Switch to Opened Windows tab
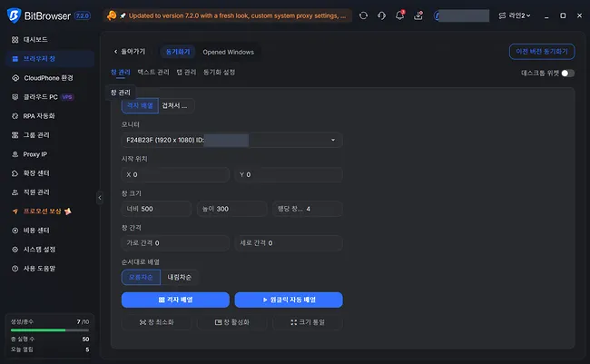590x364 pixels. [229, 52]
